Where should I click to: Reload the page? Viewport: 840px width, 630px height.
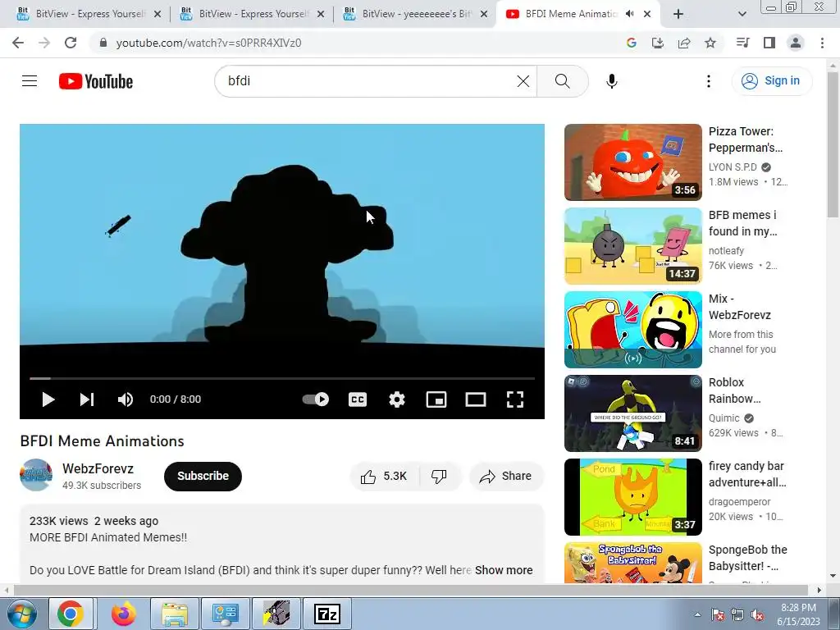(71, 43)
